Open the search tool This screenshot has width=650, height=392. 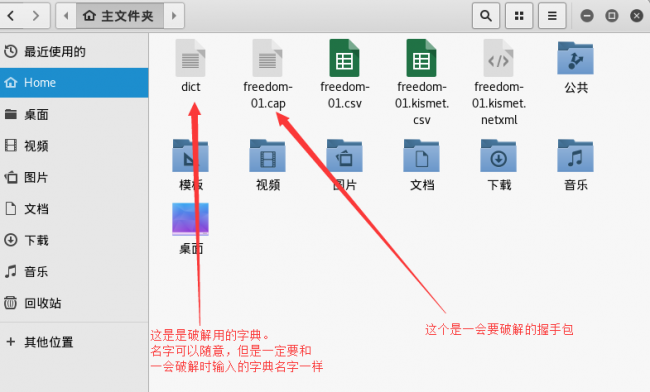[486, 16]
